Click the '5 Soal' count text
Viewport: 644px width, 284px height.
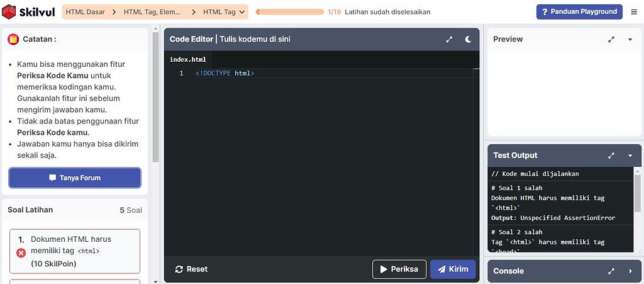(x=131, y=210)
